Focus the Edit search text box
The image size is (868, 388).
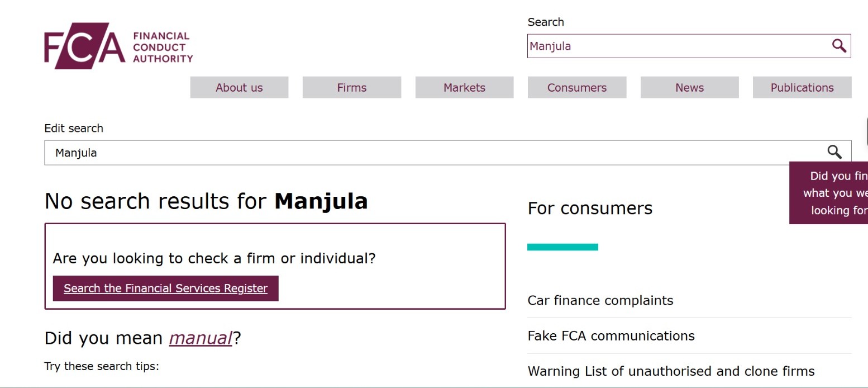pos(430,153)
